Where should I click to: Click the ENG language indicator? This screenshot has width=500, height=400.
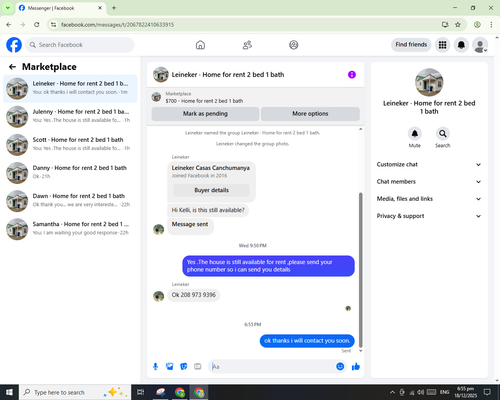pyautogui.click(x=444, y=392)
